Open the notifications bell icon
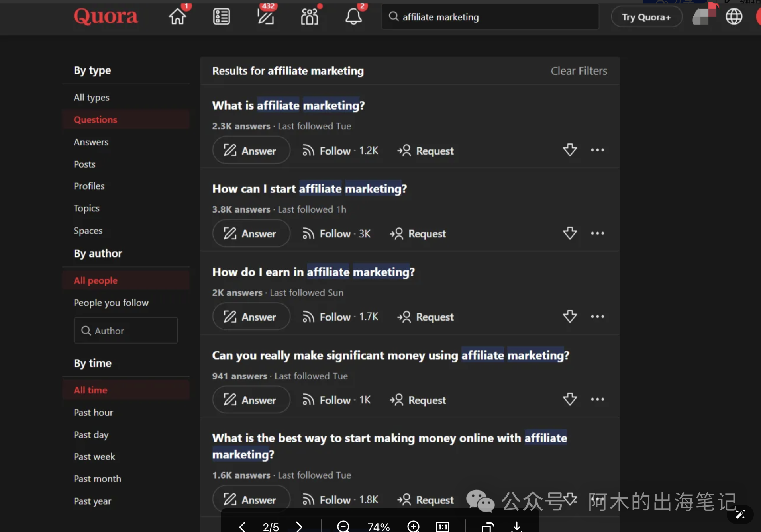Image resolution: width=761 pixels, height=532 pixels. pyautogui.click(x=353, y=17)
